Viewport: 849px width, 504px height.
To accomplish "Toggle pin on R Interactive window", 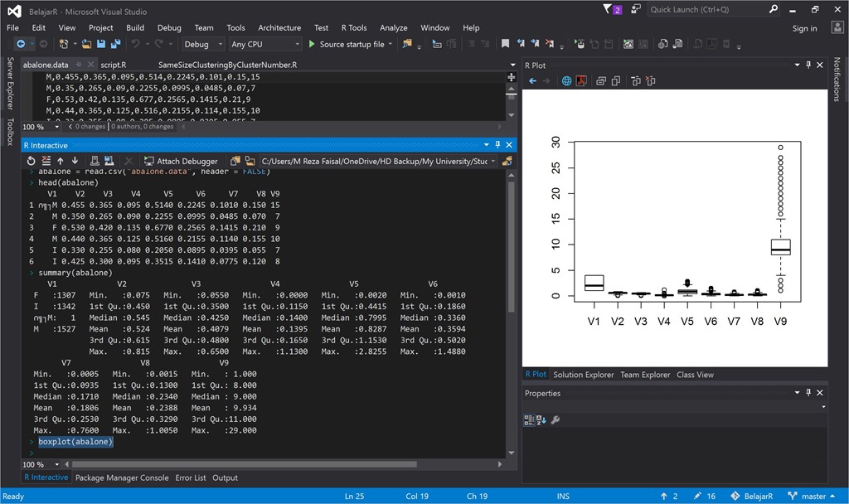I will (497, 144).
